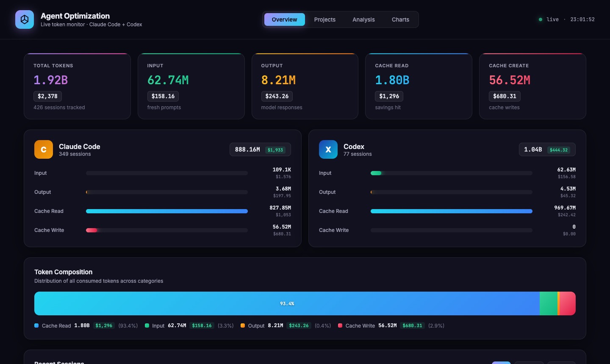Click the Codex 1.04B total badge
Image resolution: width=610 pixels, height=364 pixels.
tap(547, 149)
